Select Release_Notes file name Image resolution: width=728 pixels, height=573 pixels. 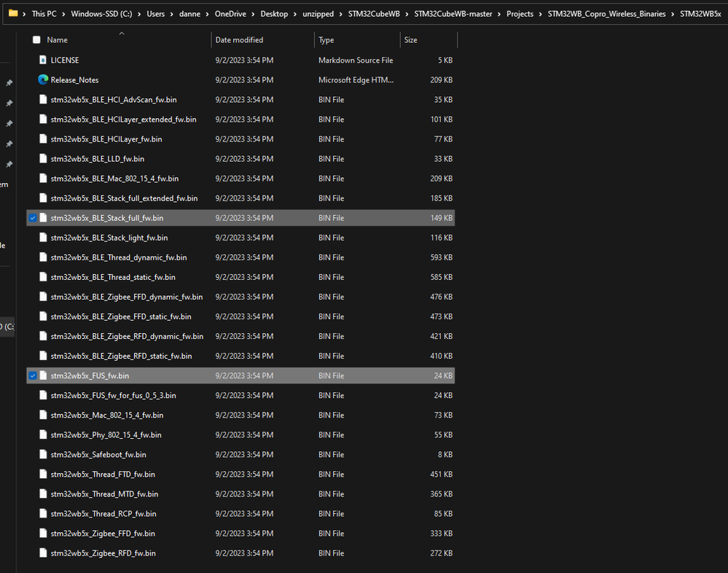point(74,80)
